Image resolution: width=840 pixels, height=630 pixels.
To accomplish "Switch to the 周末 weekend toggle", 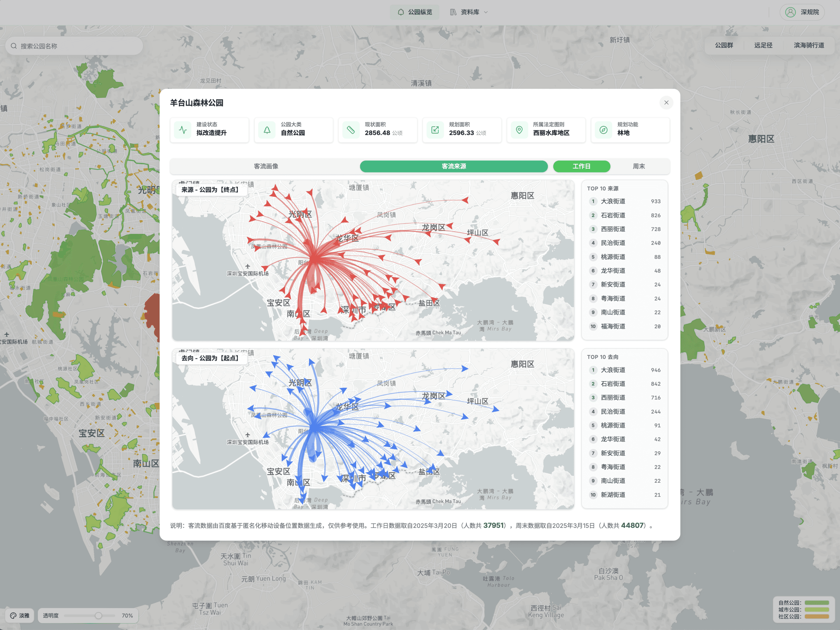I will point(639,166).
